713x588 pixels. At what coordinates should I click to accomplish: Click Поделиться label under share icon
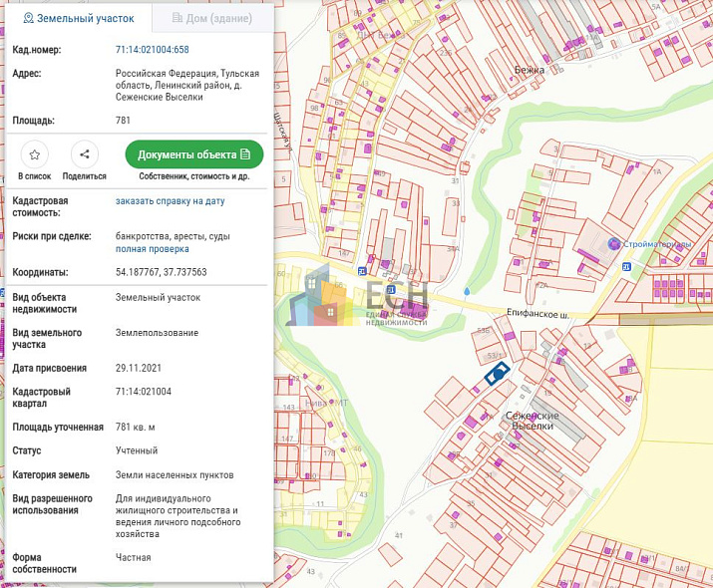[x=85, y=176]
